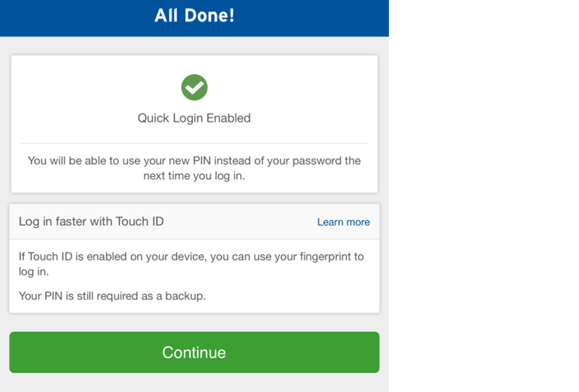
Task: Click the Quick Login Enabled label
Action: click(194, 118)
